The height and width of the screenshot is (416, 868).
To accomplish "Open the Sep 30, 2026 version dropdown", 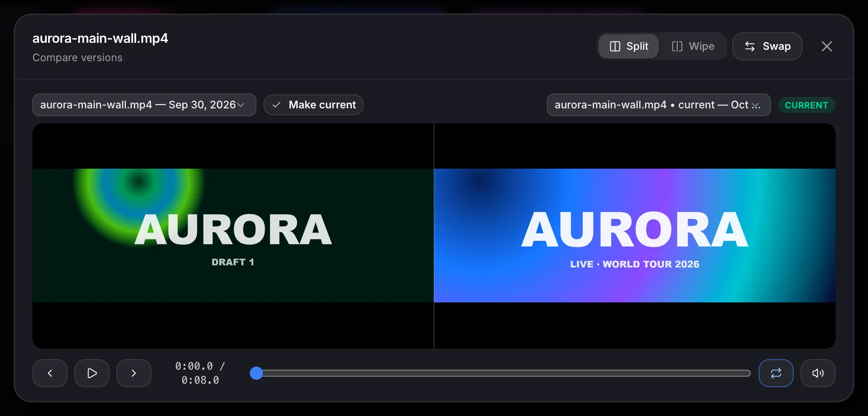I will tap(144, 105).
